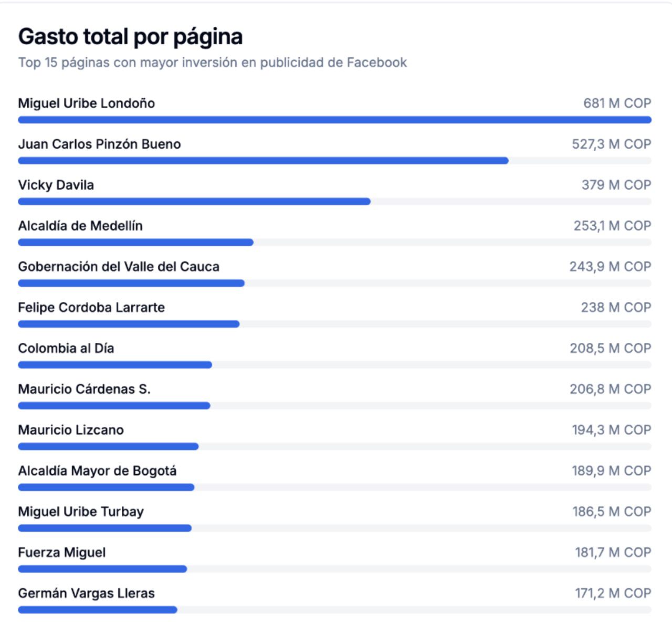Select Gobernación del Valle del Cauca label
Viewport: 672px width, 627px height.
click(119, 267)
